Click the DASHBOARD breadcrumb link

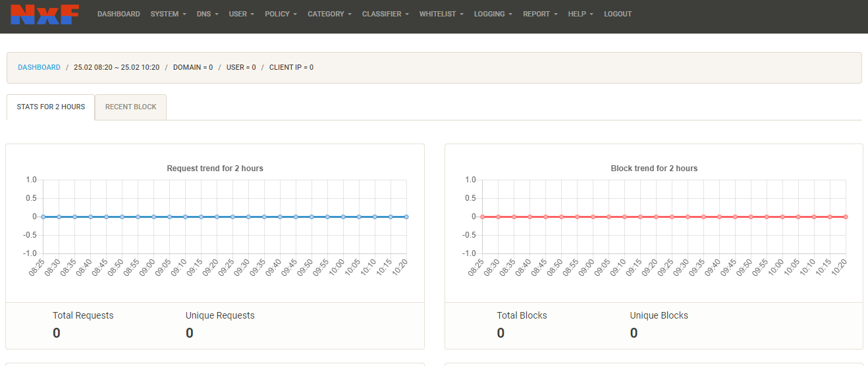[x=39, y=67]
